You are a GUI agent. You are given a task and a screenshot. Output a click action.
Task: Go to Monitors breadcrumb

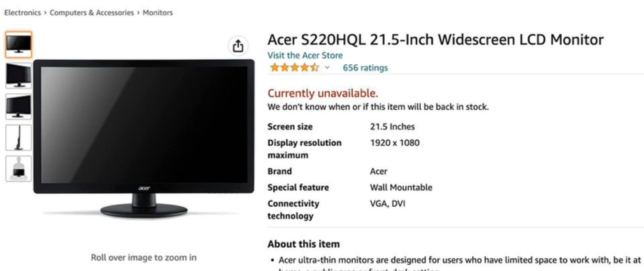click(x=157, y=13)
